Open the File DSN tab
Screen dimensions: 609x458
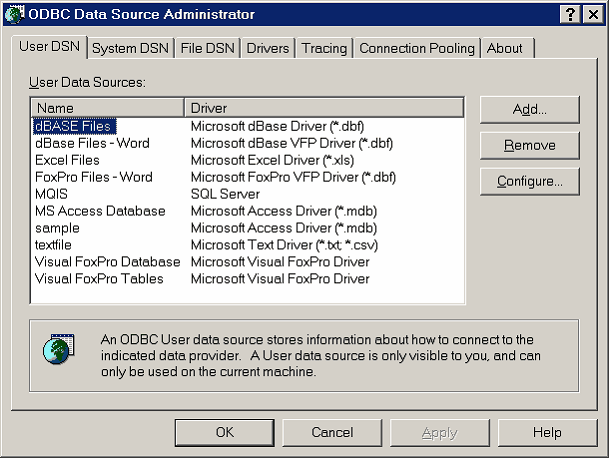(207, 48)
